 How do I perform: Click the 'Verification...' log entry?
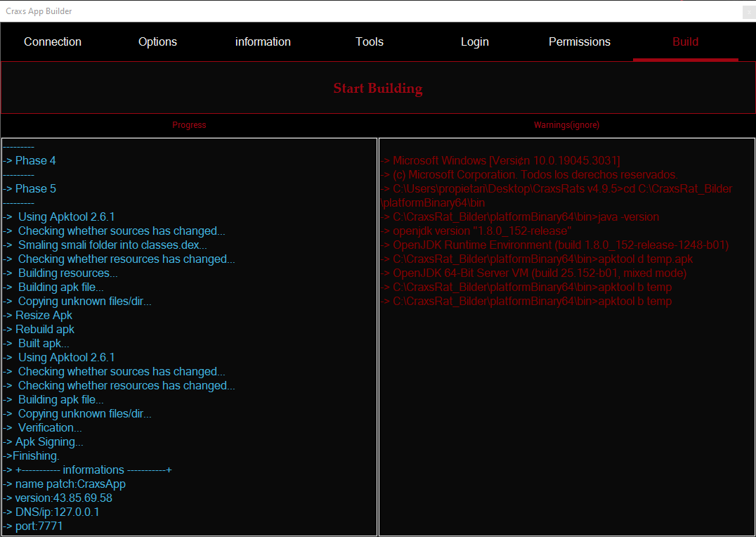coord(42,428)
